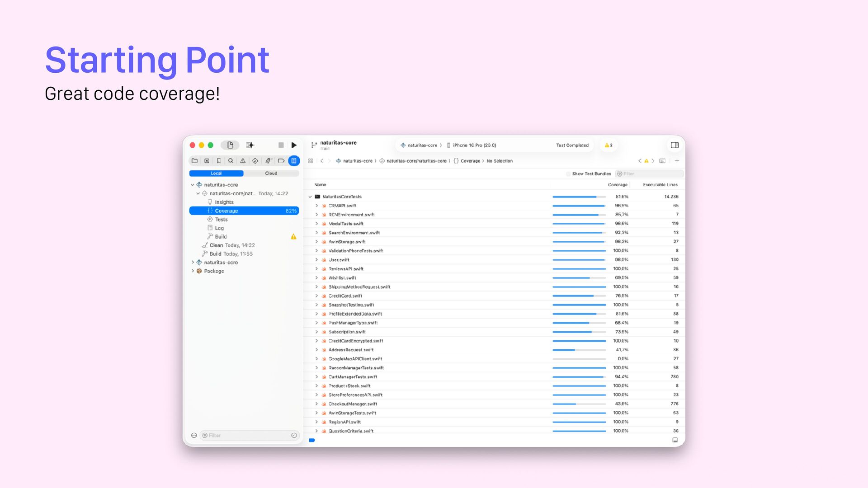The width and height of the screenshot is (868, 488).
Task: Click the warnings badge showing 2
Action: [x=609, y=145]
